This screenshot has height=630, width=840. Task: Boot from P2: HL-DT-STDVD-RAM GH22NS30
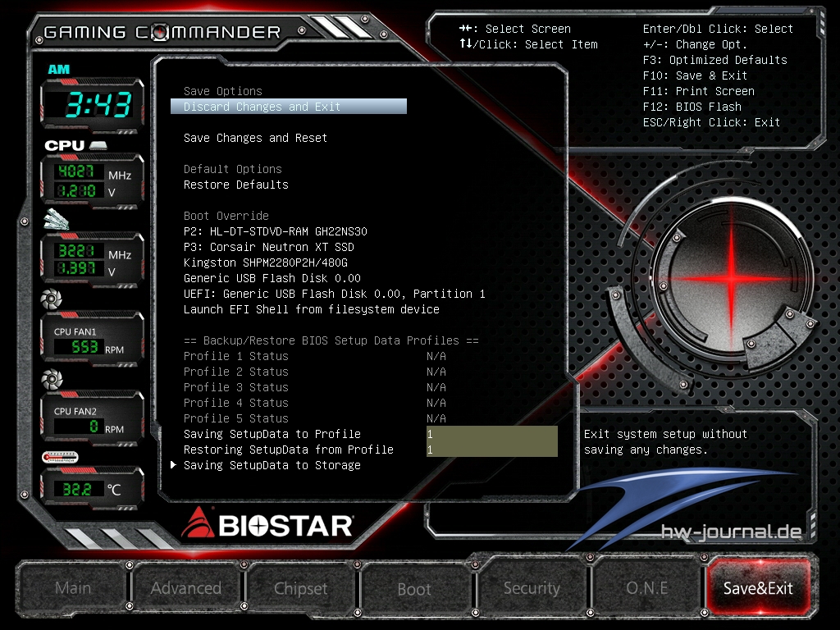point(276,231)
